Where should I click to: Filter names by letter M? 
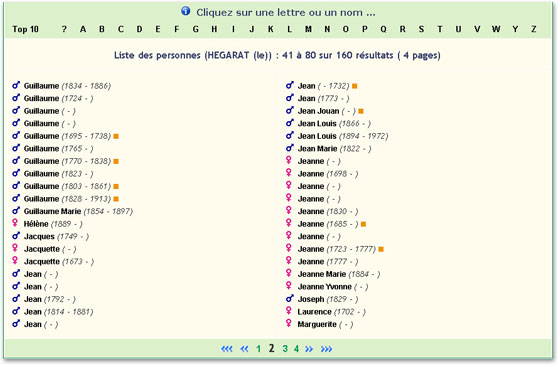[308, 29]
